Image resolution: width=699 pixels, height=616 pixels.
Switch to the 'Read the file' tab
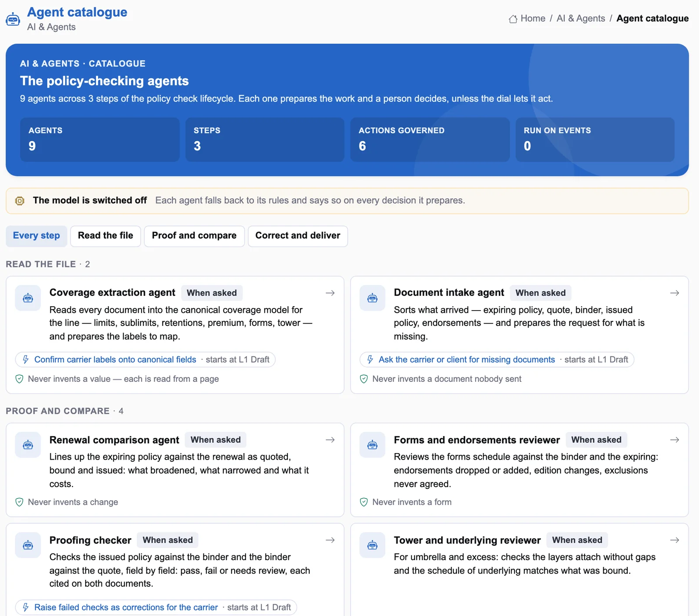(105, 236)
